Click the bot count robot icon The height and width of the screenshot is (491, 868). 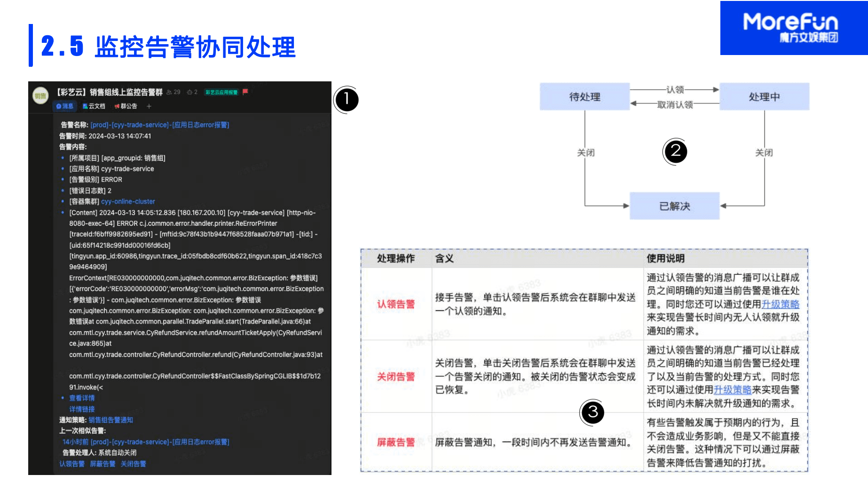[189, 92]
